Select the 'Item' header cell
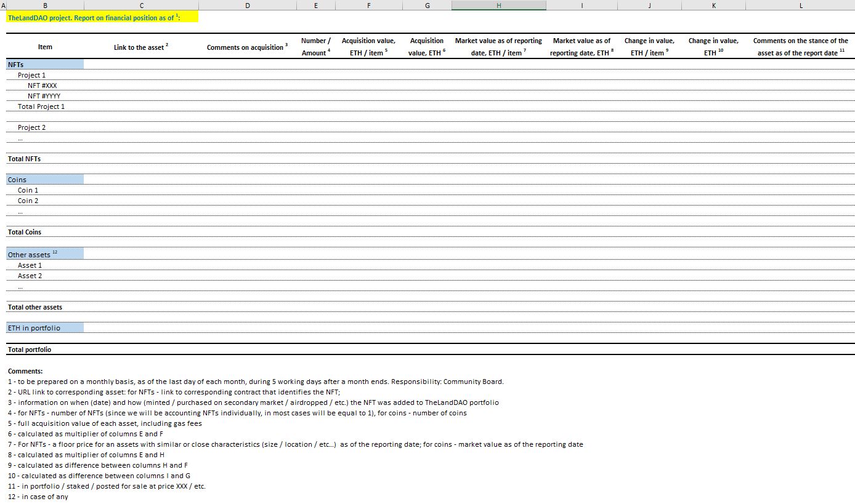Image resolution: width=855 pixels, height=504 pixels. pyautogui.click(x=45, y=47)
